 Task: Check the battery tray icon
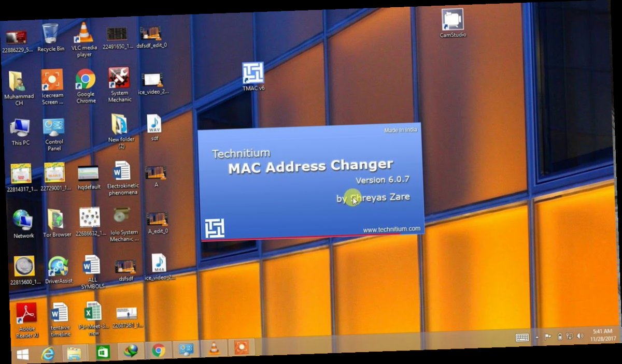[x=560, y=336]
